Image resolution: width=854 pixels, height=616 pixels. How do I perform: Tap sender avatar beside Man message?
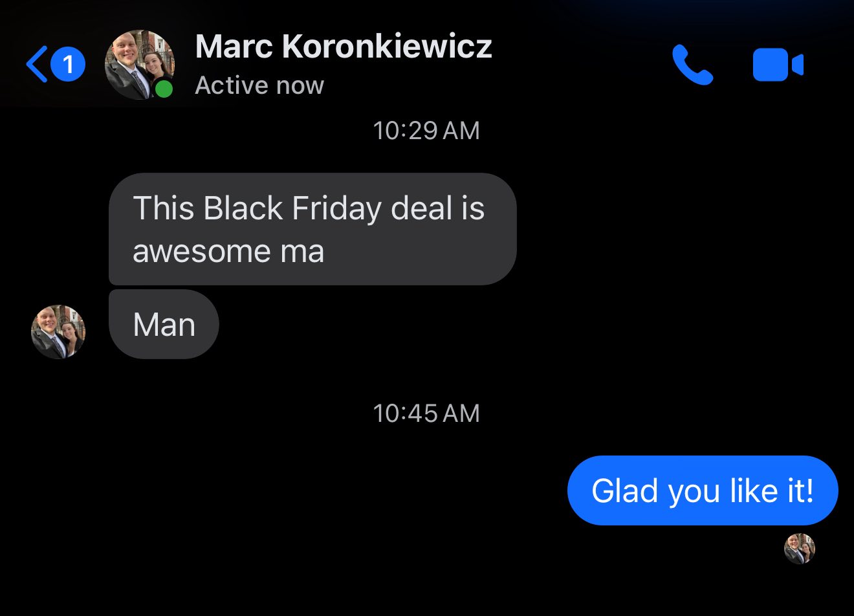[58, 332]
